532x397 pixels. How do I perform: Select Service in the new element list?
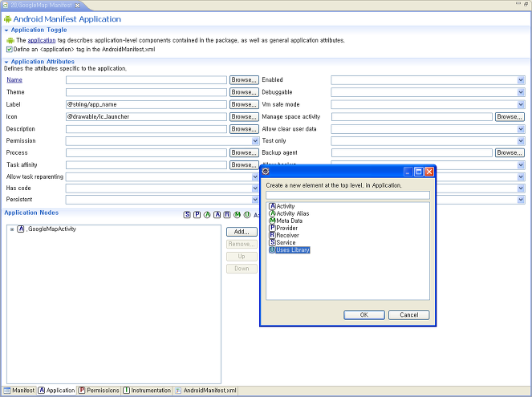pyautogui.click(x=282, y=242)
